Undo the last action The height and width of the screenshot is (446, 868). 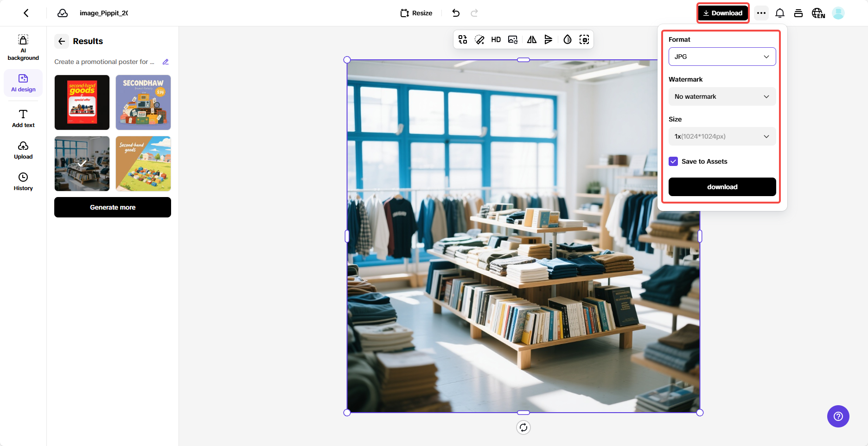pyautogui.click(x=456, y=13)
